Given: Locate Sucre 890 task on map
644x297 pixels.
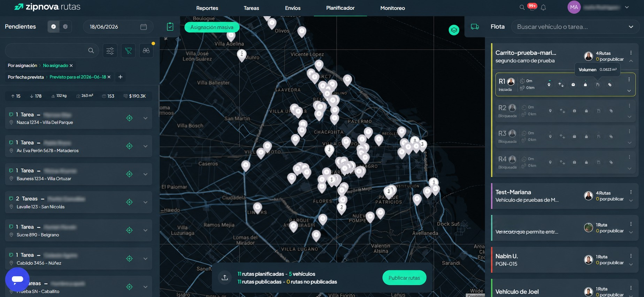Looking at the screenshot, I should (129, 230).
